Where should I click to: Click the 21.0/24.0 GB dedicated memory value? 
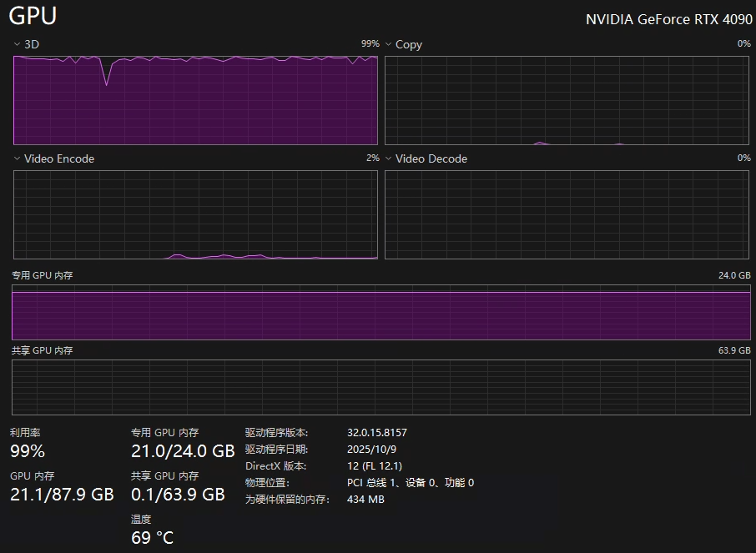[x=183, y=451]
